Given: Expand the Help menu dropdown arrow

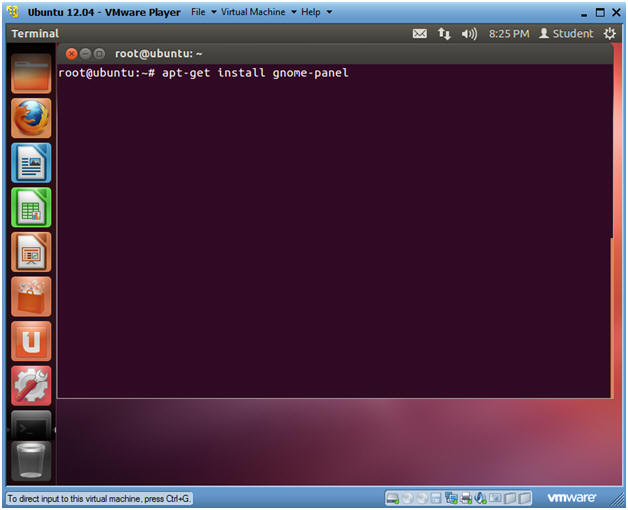Looking at the screenshot, I should point(329,12).
